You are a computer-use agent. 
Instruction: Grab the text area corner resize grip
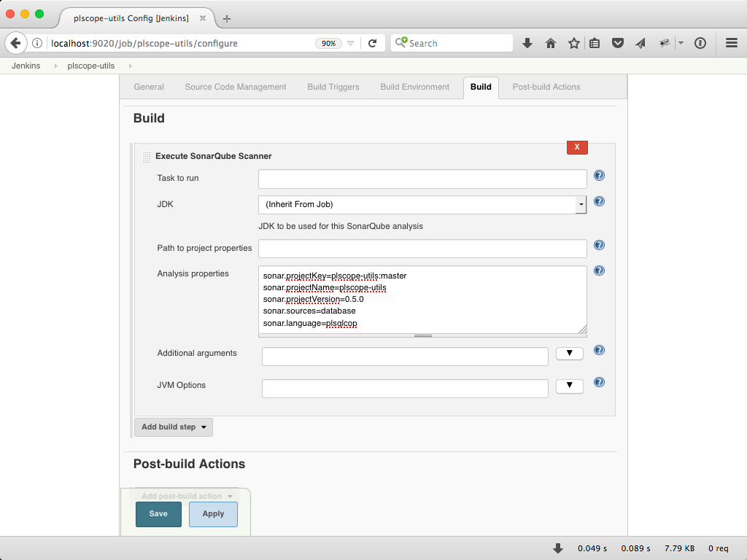(x=582, y=329)
